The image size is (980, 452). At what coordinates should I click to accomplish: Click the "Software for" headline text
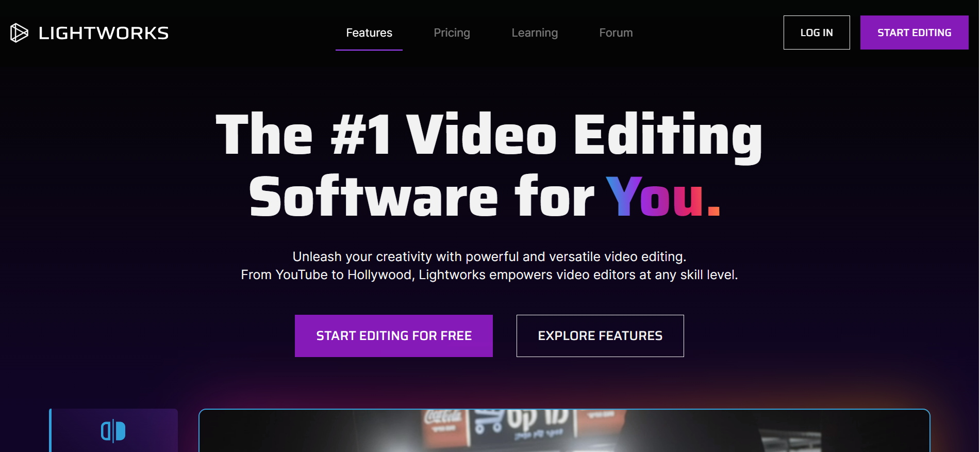(x=421, y=197)
